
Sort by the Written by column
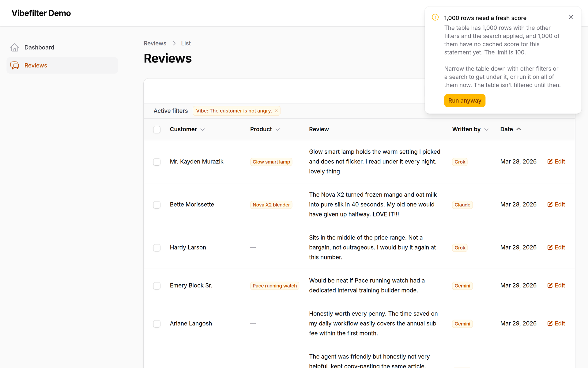click(x=470, y=129)
